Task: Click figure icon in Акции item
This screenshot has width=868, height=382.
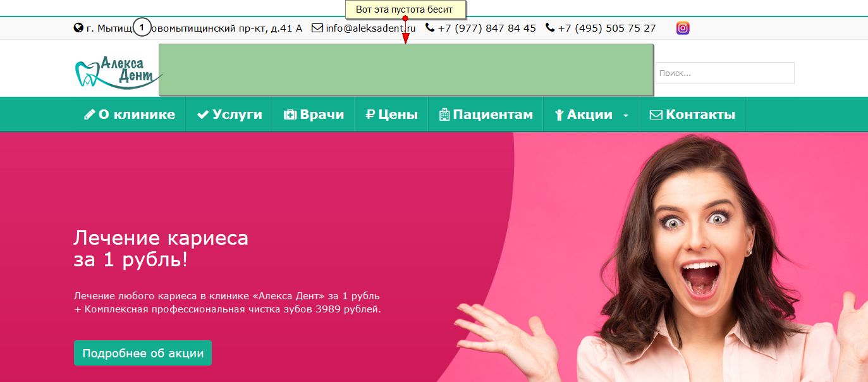Action: point(559,115)
